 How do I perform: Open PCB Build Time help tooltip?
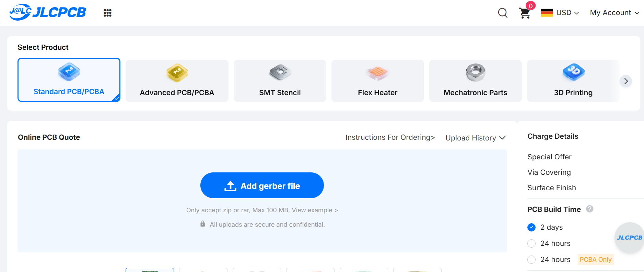589,209
